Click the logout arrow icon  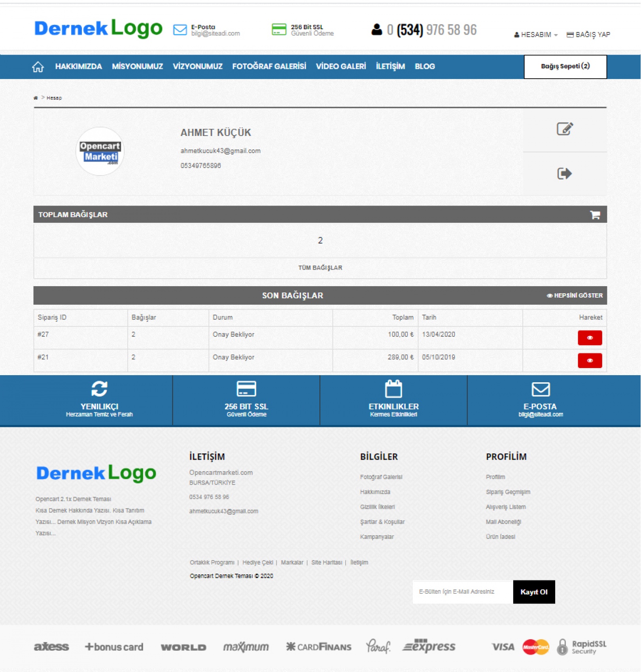pos(564,174)
